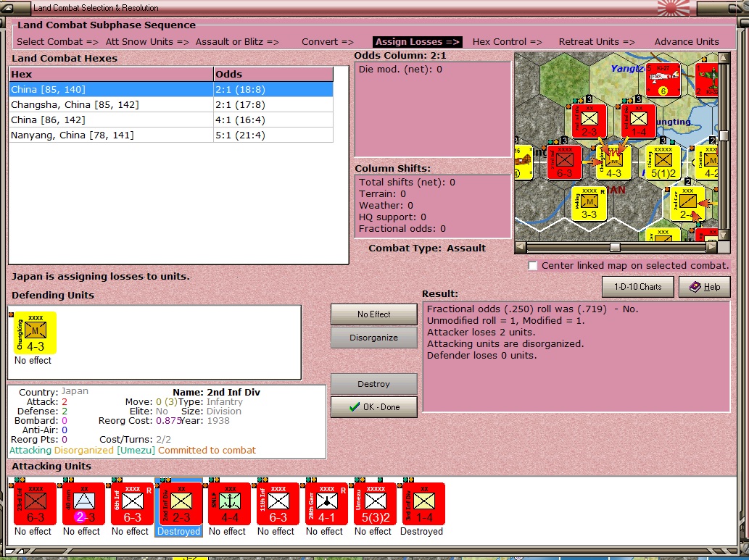749x560 pixels.
Task: Click the Retreat Units subphase step
Action: point(597,42)
